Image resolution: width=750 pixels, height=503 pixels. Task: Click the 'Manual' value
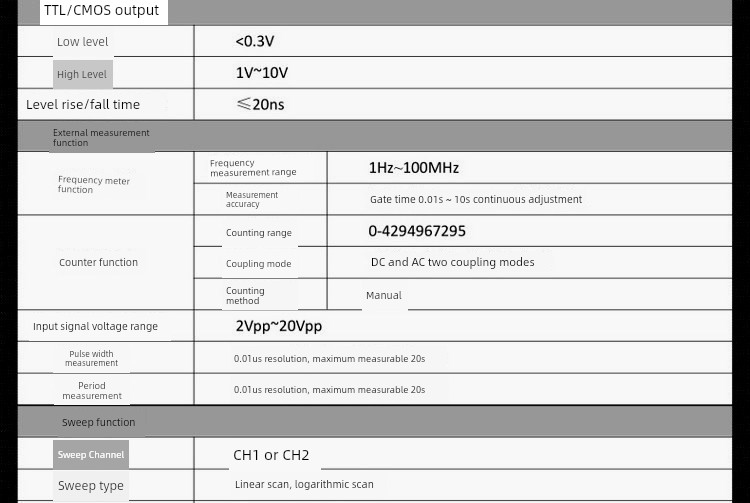pyautogui.click(x=384, y=295)
